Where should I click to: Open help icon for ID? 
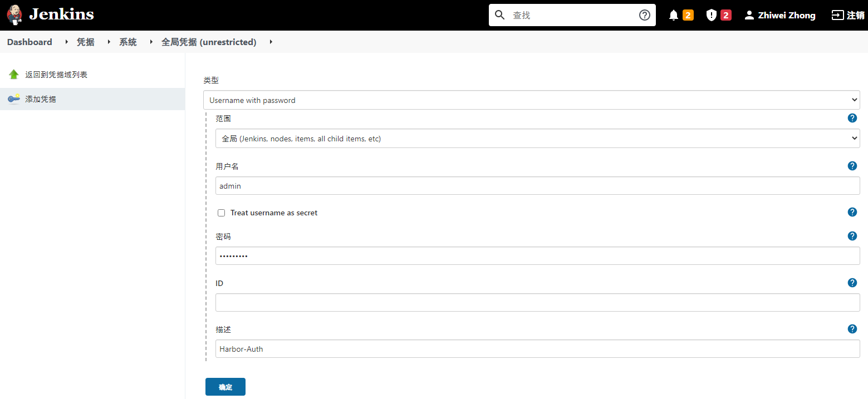pyautogui.click(x=852, y=283)
